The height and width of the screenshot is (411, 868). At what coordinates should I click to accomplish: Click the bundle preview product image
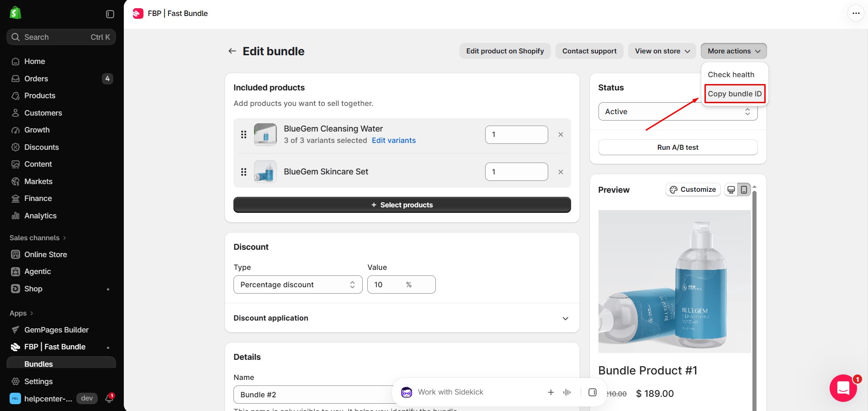click(675, 281)
